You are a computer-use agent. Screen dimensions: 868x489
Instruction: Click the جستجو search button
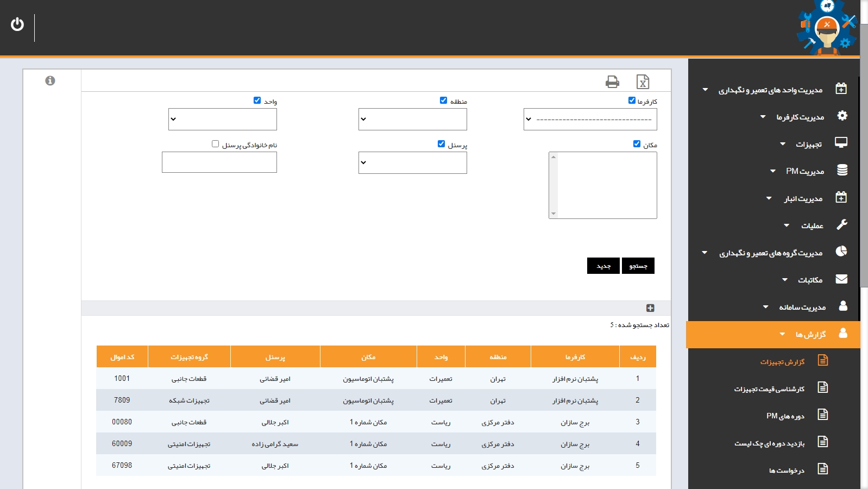(638, 266)
